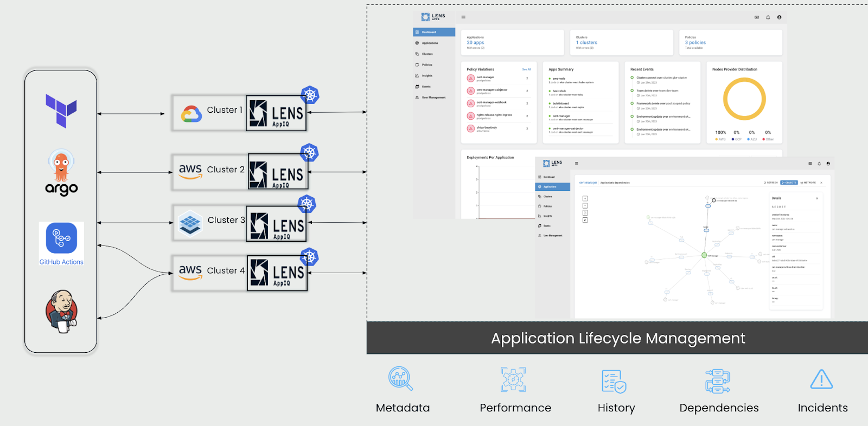Click the cert-manager breadcrumb link
868x426 pixels.
click(588, 183)
